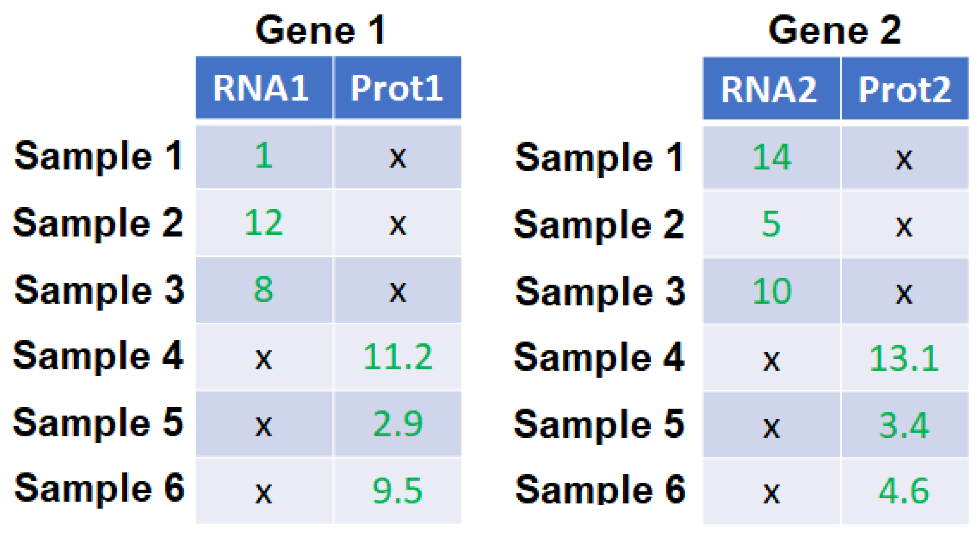Select the Prot2 value 4.6

(904, 491)
